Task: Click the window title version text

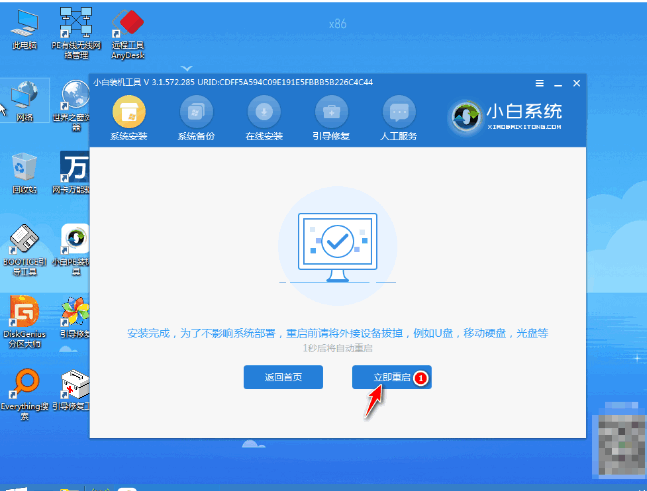Action: pos(233,82)
